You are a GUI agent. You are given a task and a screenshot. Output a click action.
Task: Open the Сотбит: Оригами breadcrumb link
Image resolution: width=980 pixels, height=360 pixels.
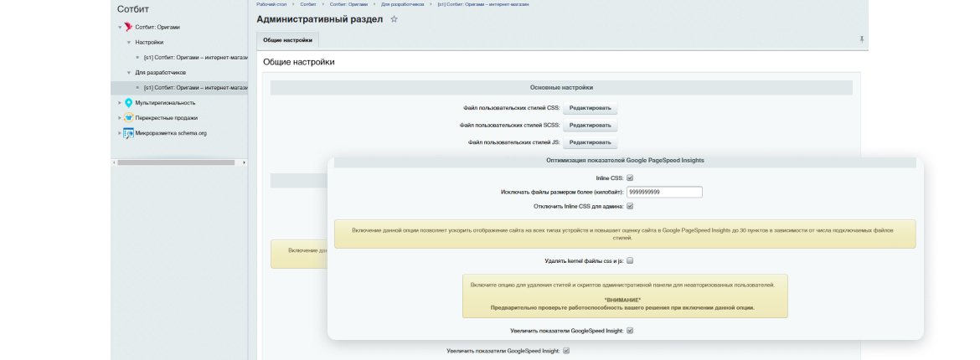tap(348, 4)
